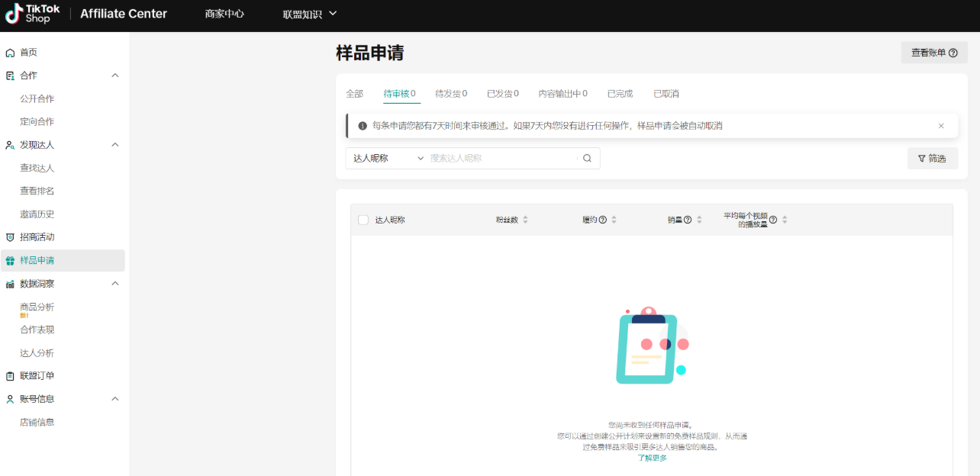980x476 pixels.
Task: Switch to the 已完成 tab
Action: click(619, 92)
